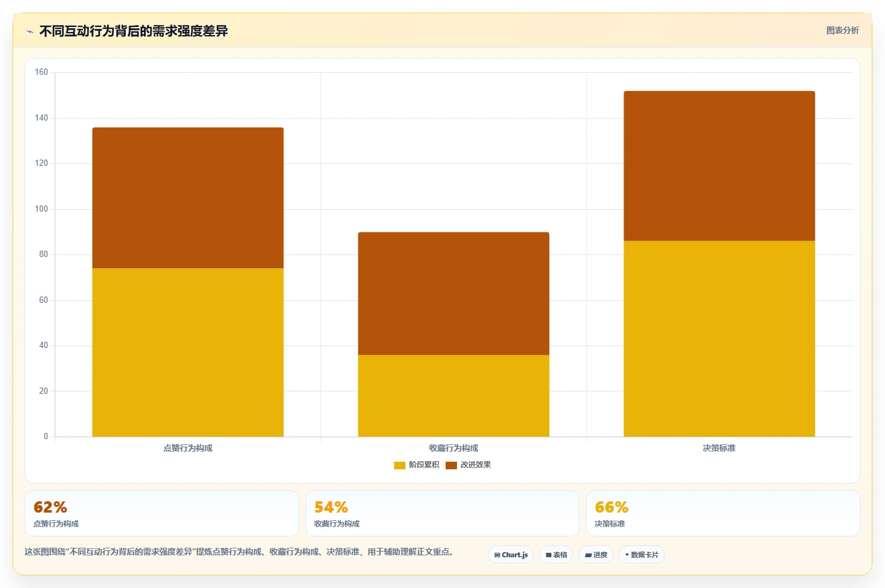Open the 66% 决策标准 card
This screenshot has height=588, width=885.
(723, 513)
